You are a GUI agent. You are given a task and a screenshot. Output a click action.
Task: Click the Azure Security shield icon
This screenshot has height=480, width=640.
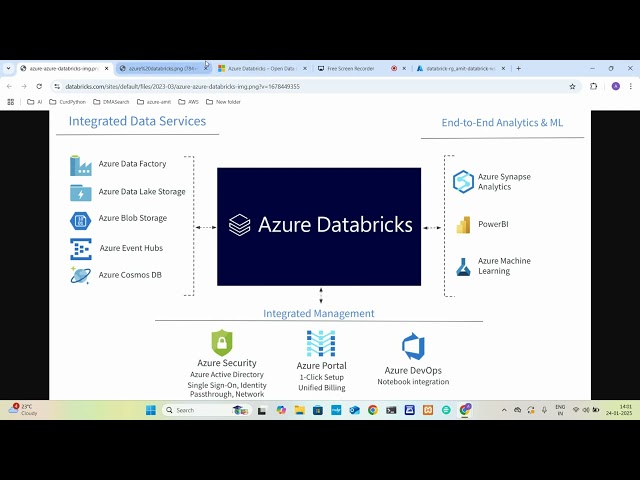coord(222,342)
